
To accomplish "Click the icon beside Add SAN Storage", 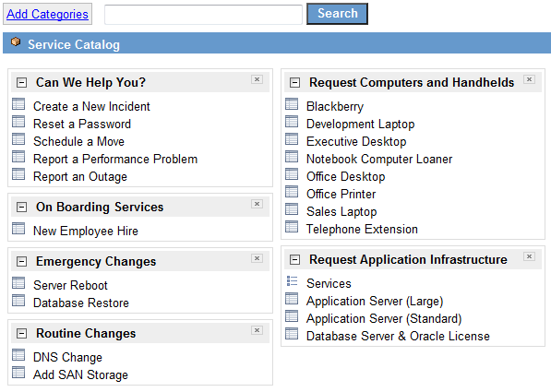I will tap(18, 373).
